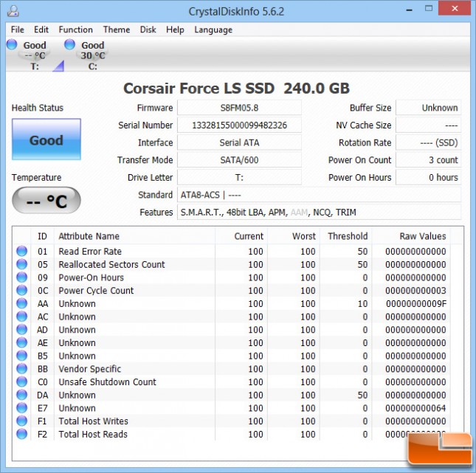Open the Help menu
The image size is (476, 473).
(x=175, y=30)
